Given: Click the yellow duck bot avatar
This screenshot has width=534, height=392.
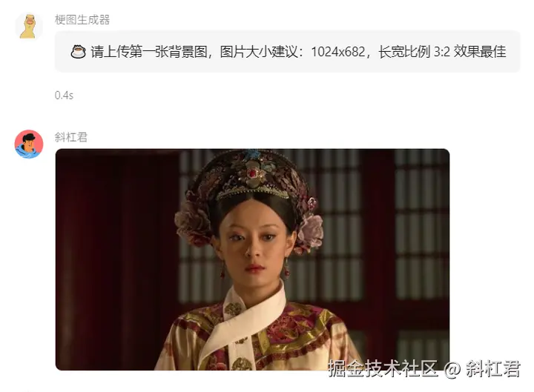Looking at the screenshot, I should pos(29,26).
